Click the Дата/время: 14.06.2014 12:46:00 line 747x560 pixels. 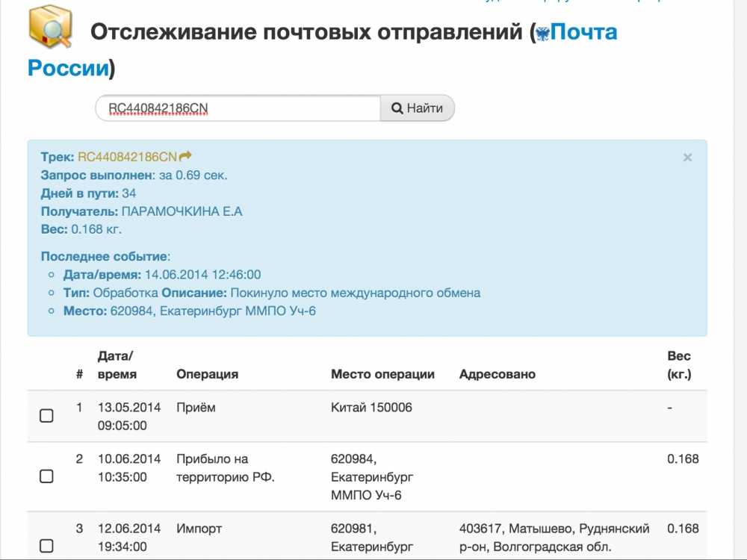[162, 275]
